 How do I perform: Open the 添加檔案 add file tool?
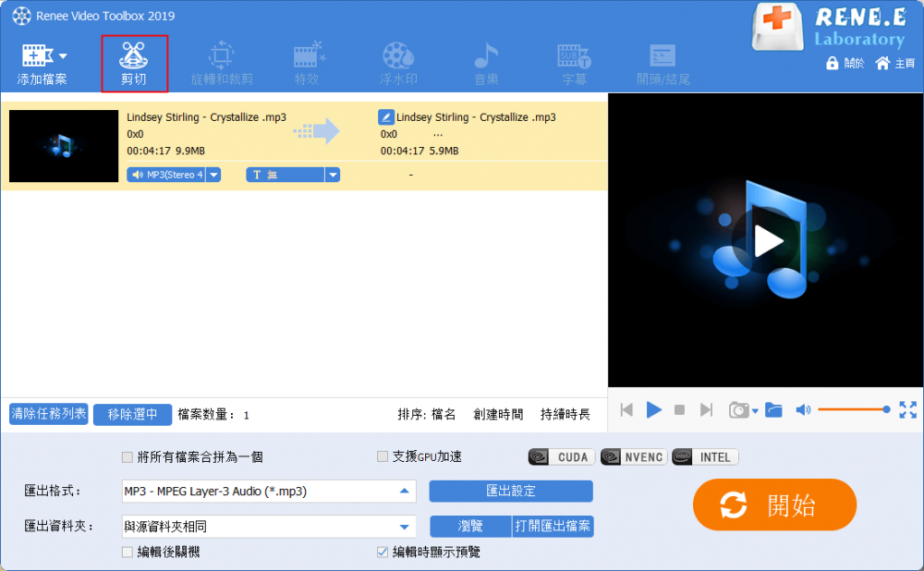(42, 64)
